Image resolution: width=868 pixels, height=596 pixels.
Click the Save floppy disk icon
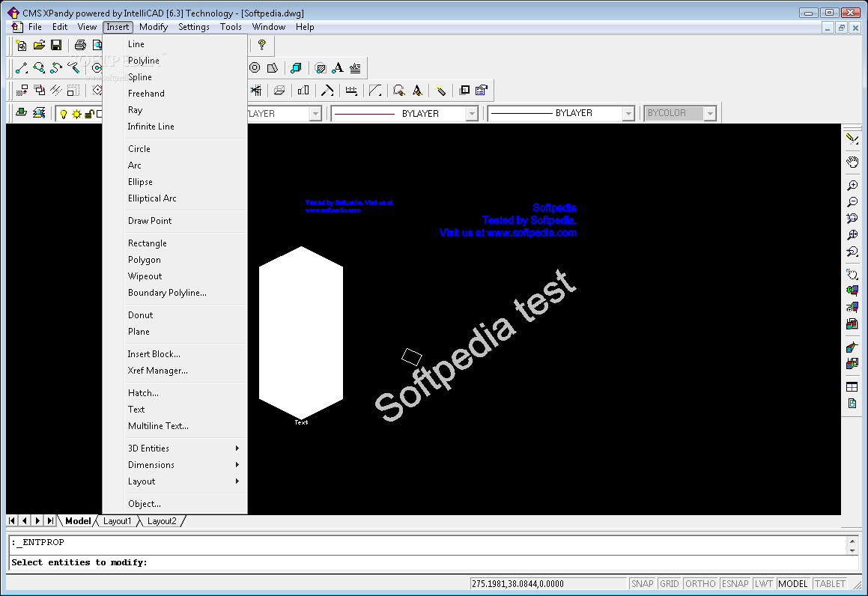[56, 46]
